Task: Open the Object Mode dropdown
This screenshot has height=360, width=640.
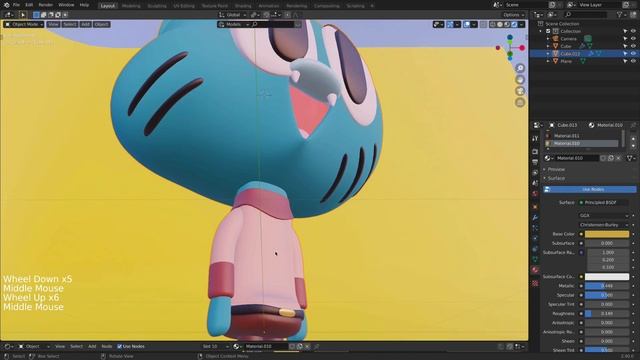Action: pyautogui.click(x=24, y=24)
